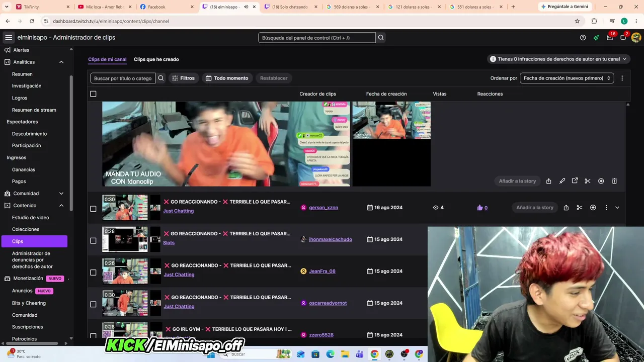Open a new Chrome tab
Screen dimensions: 644x362
[x=513, y=7]
